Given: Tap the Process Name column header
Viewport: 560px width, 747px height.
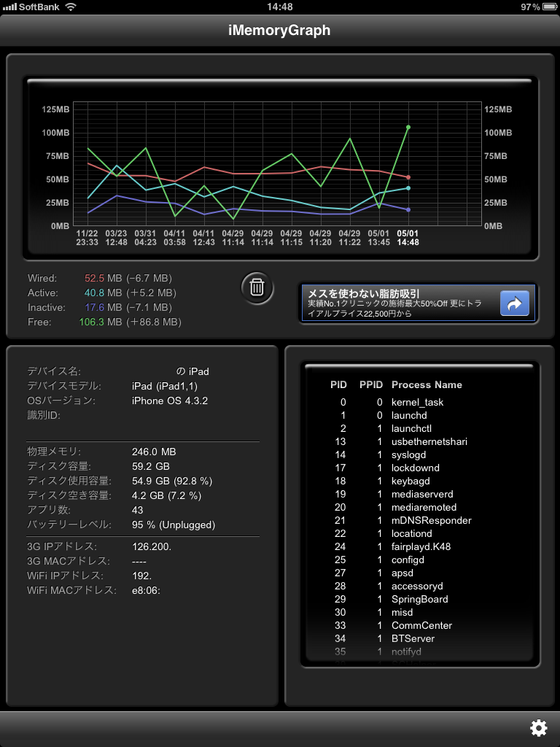Looking at the screenshot, I should pos(427,384).
